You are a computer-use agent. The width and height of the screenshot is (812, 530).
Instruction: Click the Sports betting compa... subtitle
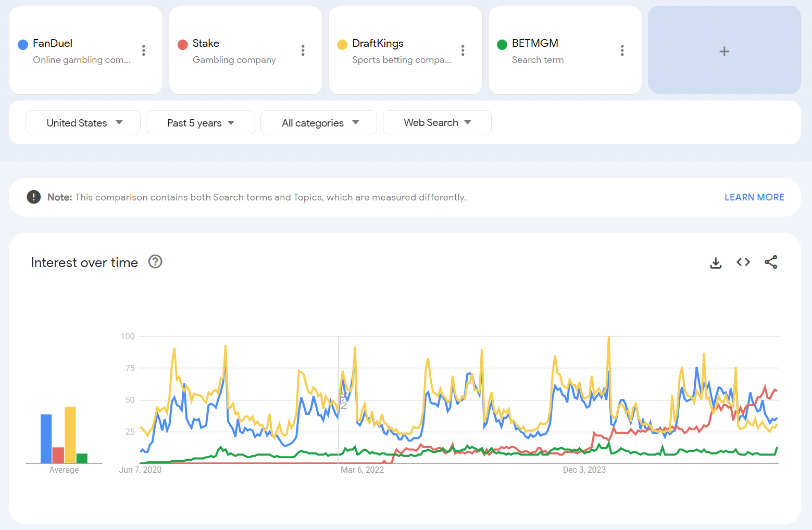tap(402, 60)
